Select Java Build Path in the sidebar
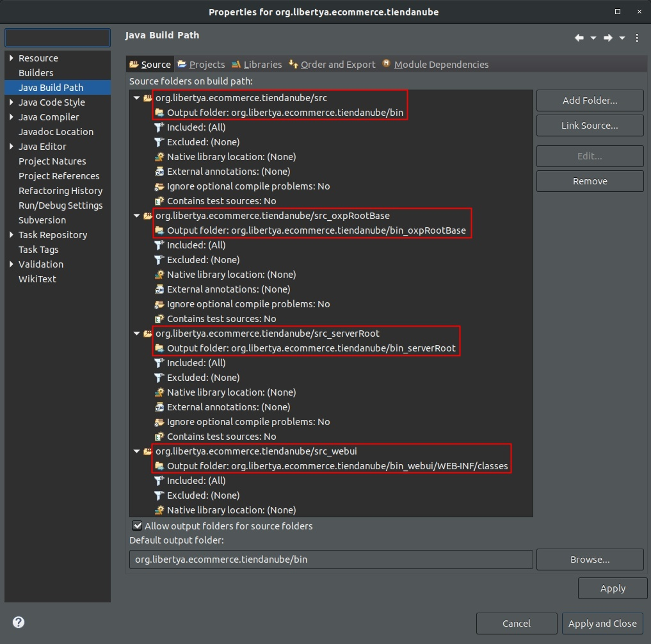The image size is (651, 644). click(58, 88)
